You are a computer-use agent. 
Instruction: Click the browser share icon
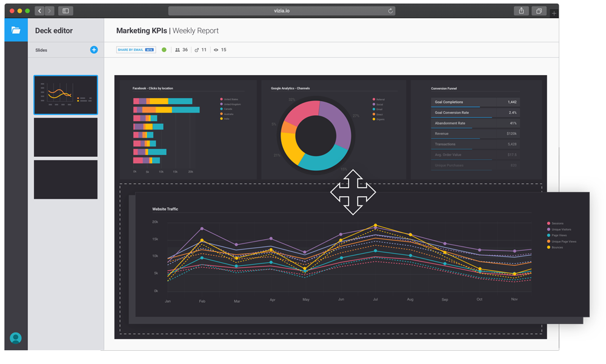(521, 11)
